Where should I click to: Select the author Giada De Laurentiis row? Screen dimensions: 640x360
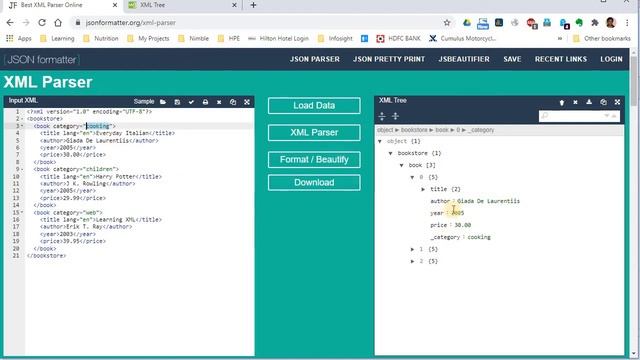coord(475,201)
